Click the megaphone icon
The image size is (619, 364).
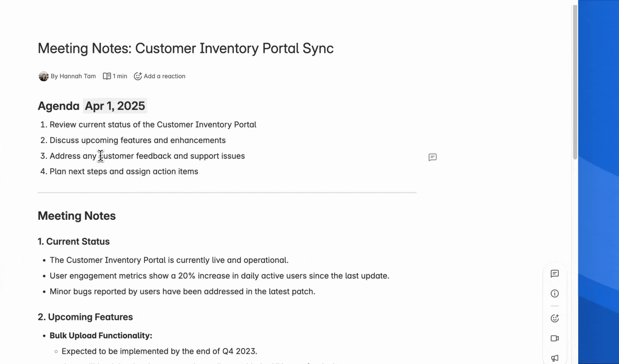click(555, 358)
